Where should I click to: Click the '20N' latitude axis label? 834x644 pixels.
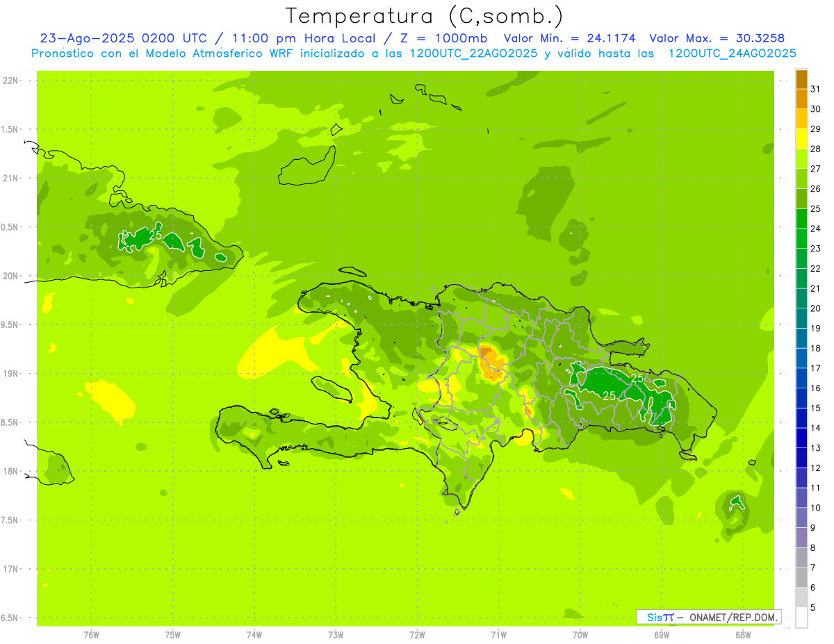pos(10,276)
